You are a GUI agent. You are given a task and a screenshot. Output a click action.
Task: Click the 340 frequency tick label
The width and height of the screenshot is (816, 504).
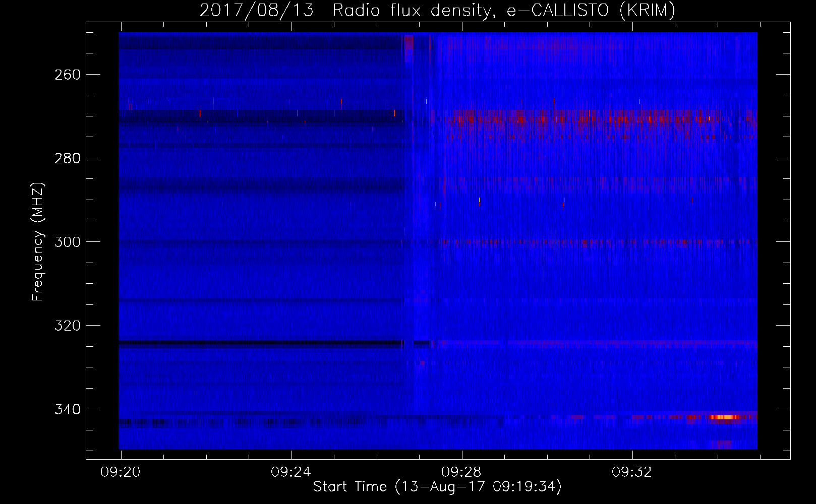point(67,409)
